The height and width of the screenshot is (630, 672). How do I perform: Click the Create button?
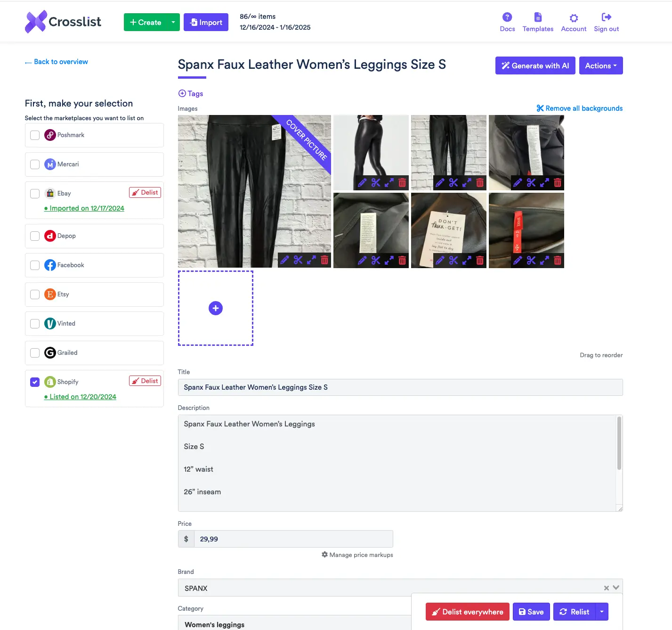146,22
